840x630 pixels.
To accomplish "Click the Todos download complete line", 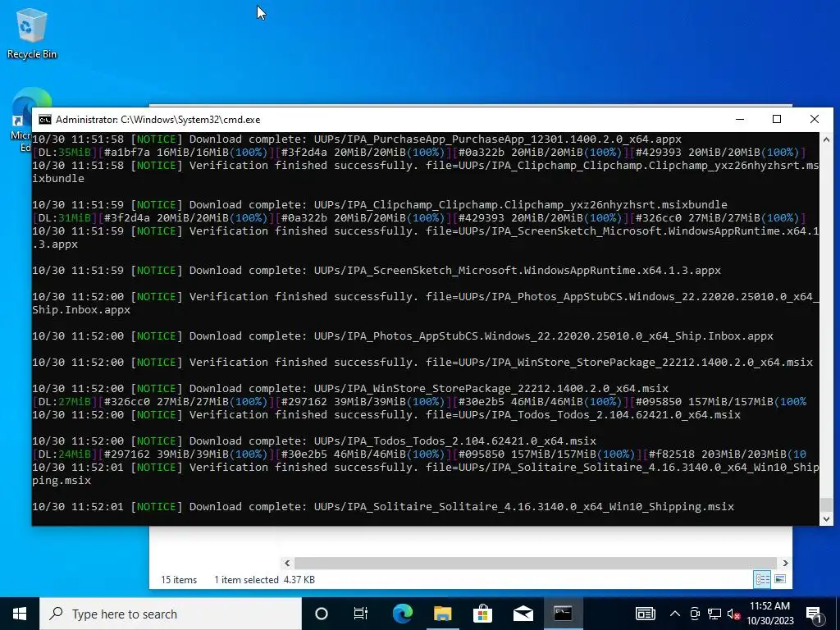I will coord(314,441).
